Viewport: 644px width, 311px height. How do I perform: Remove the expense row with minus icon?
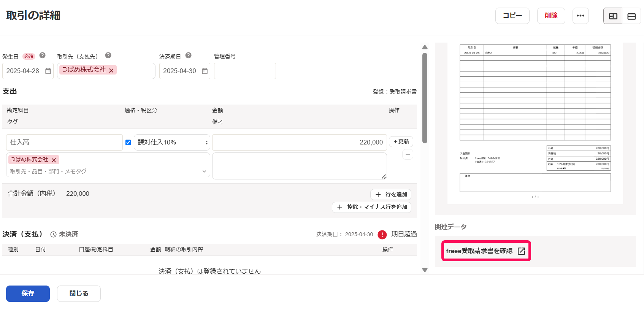408,154
